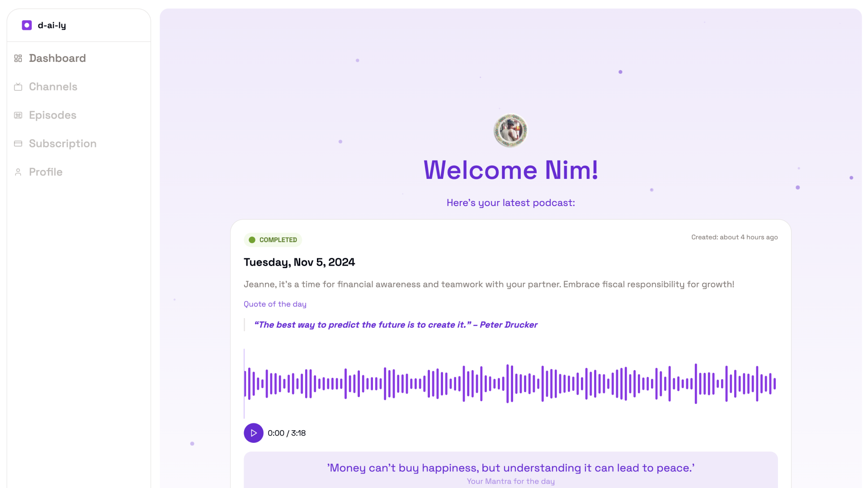This screenshot has width=868, height=488.
Task: Navigate to Subscription settings
Action: click(x=62, y=144)
